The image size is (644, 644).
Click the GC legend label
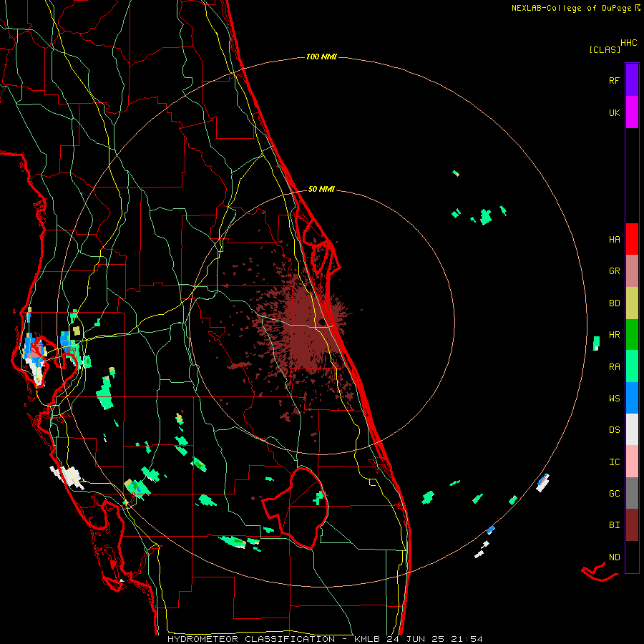tap(614, 494)
